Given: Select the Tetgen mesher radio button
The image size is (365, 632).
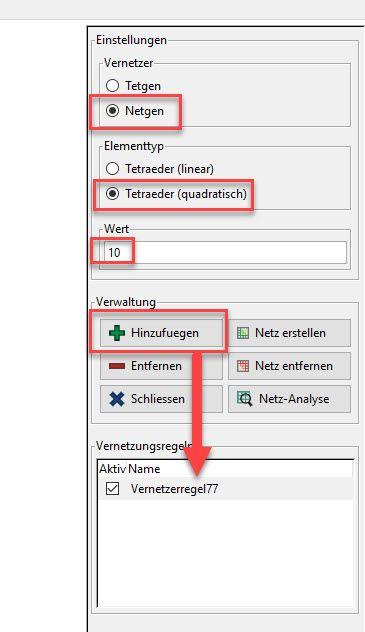Looking at the screenshot, I should pyautogui.click(x=112, y=85).
